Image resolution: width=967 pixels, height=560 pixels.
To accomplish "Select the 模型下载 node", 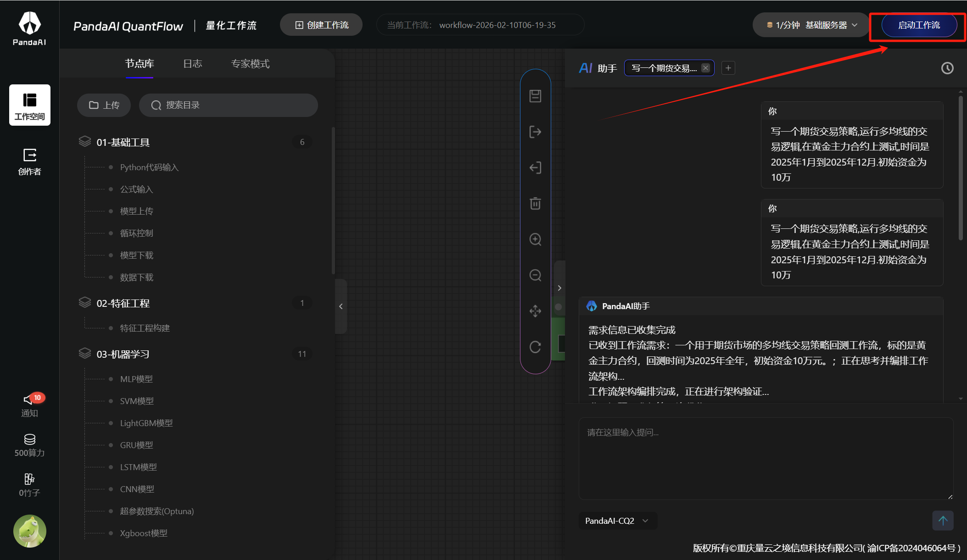I will click(x=137, y=255).
